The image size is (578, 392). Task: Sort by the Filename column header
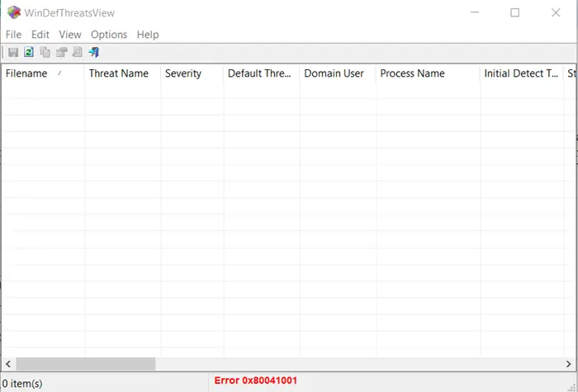(x=43, y=73)
